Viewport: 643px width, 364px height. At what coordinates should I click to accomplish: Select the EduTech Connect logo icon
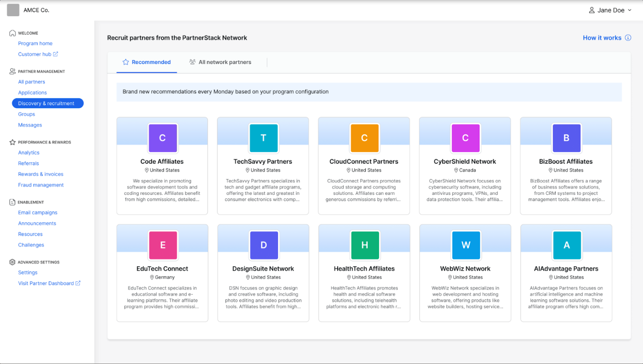pos(162,245)
